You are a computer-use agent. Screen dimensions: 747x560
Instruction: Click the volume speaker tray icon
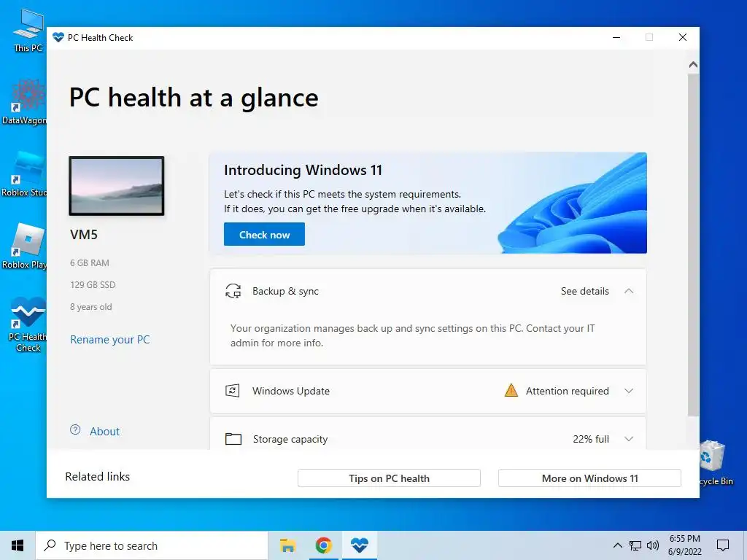pos(653,545)
